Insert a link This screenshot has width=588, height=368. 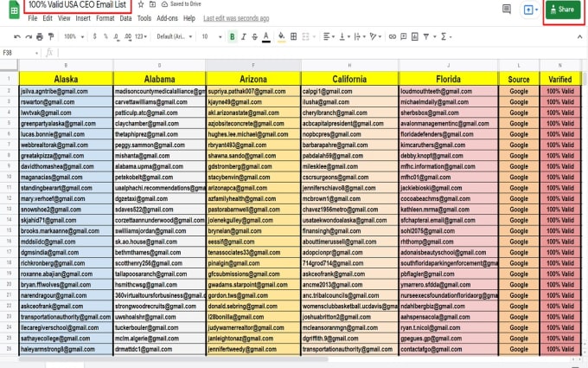tap(393, 36)
